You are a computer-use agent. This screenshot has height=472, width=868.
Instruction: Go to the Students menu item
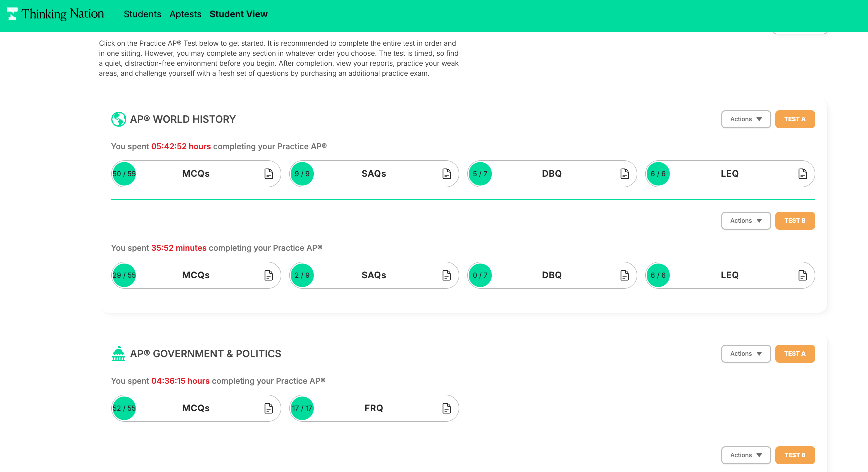pos(142,14)
